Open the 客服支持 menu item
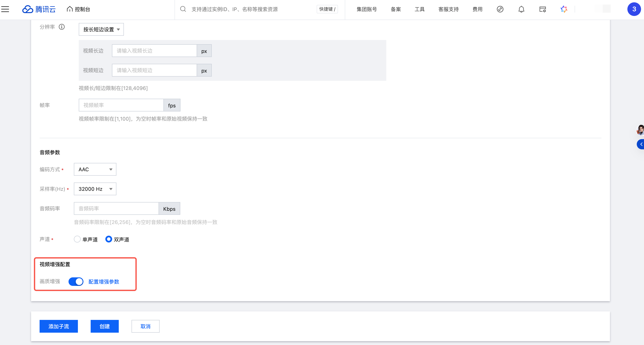Viewport: 644px width, 345px height. click(448, 9)
